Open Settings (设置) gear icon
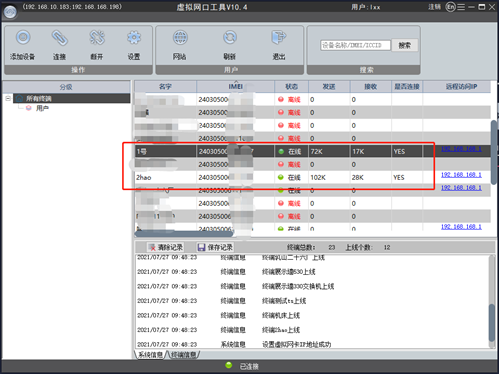This screenshot has width=499, height=374. coord(134,38)
